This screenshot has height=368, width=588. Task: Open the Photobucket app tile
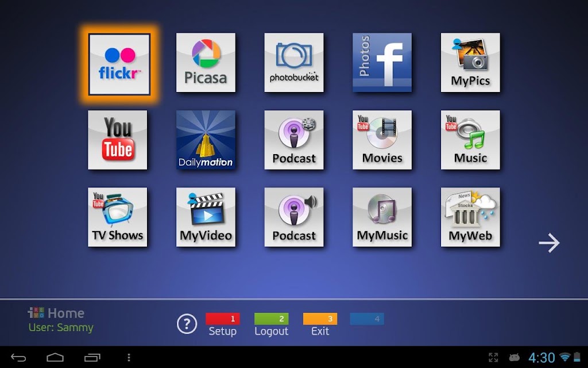294,62
